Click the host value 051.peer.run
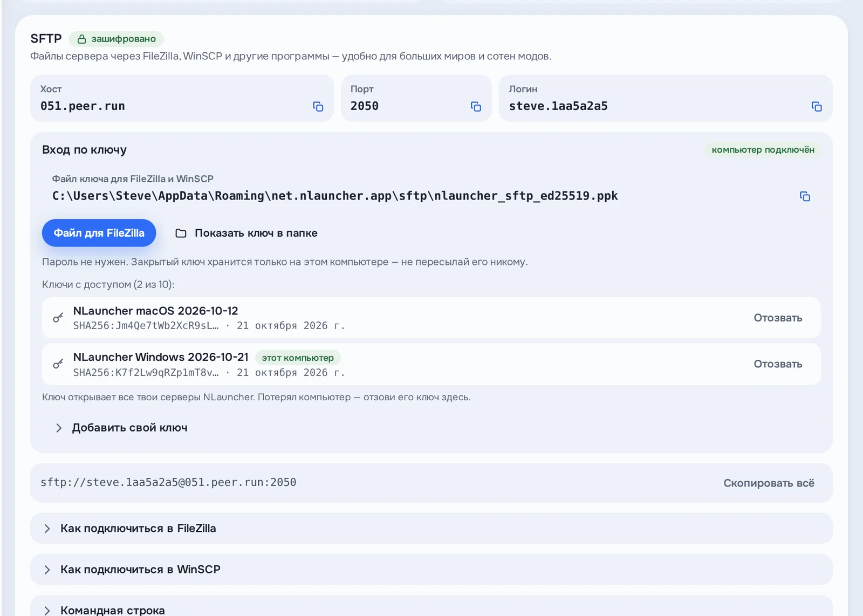The image size is (863, 616). (83, 106)
